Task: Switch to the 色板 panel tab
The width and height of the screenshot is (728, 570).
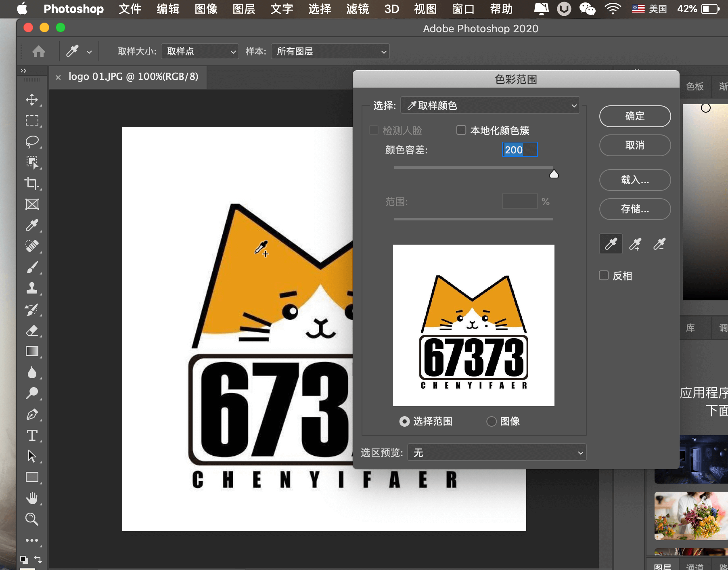Action: (x=695, y=86)
